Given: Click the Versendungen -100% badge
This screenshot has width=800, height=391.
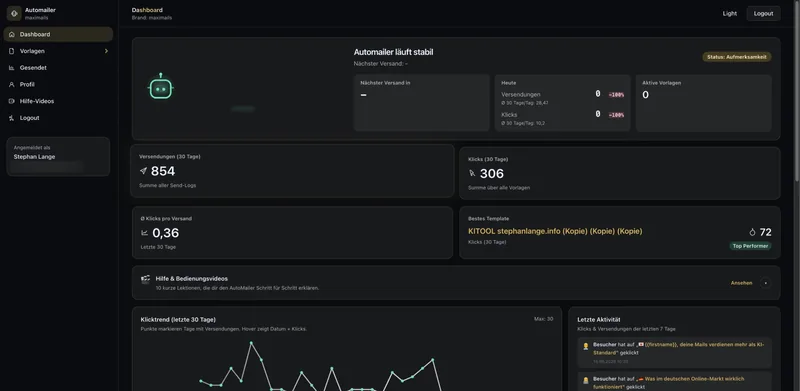Looking at the screenshot, I should [616, 94].
